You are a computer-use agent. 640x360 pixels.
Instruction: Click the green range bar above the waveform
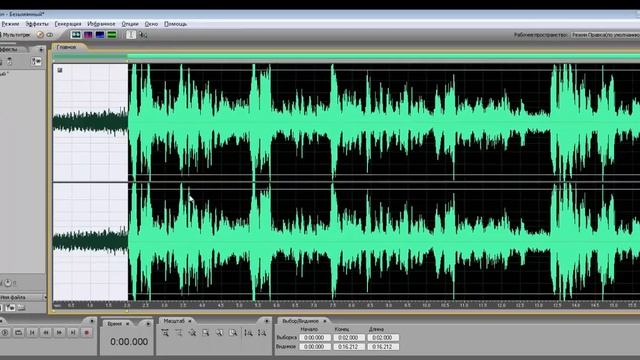coord(384,56)
